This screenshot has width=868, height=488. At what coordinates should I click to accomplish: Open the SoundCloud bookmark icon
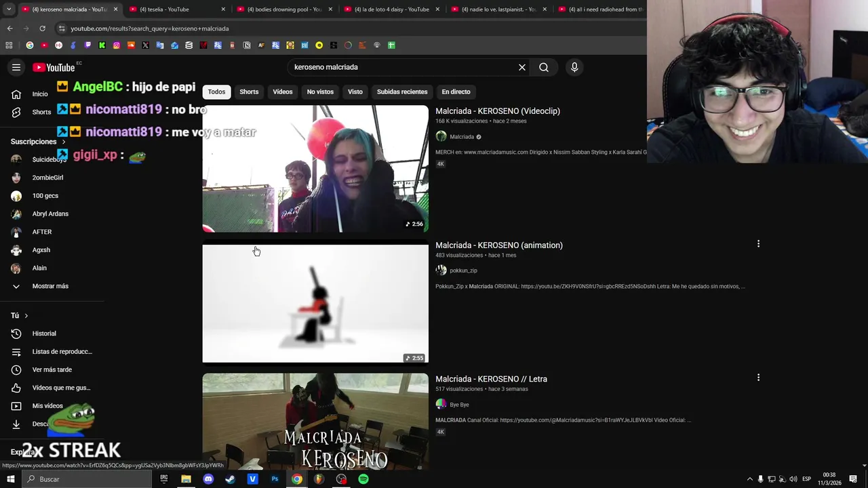click(x=131, y=45)
